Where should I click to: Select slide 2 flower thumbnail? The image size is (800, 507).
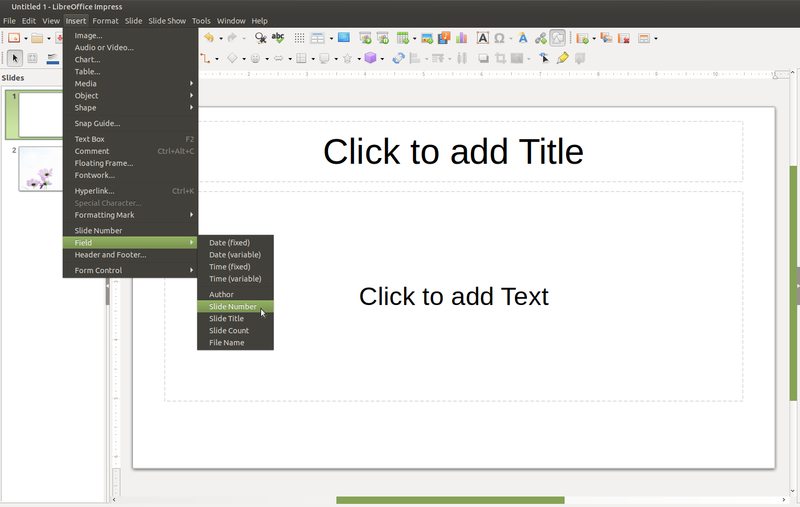41,169
